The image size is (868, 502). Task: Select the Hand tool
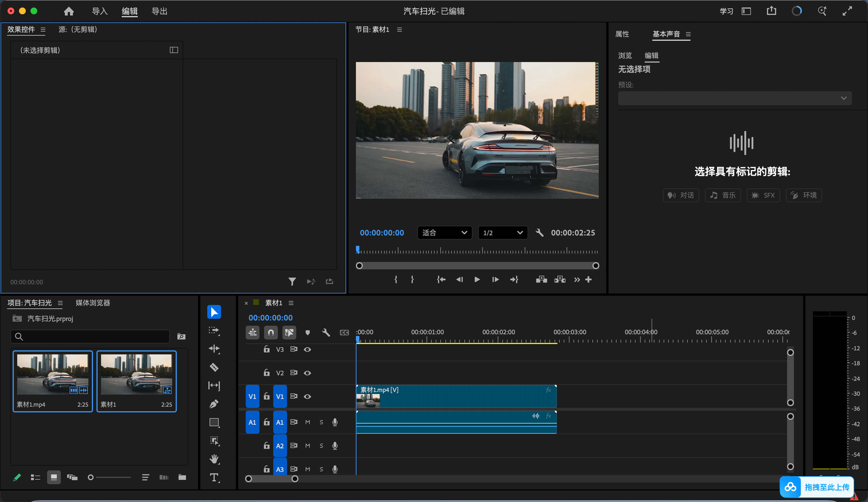pyautogui.click(x=214, y=459)
